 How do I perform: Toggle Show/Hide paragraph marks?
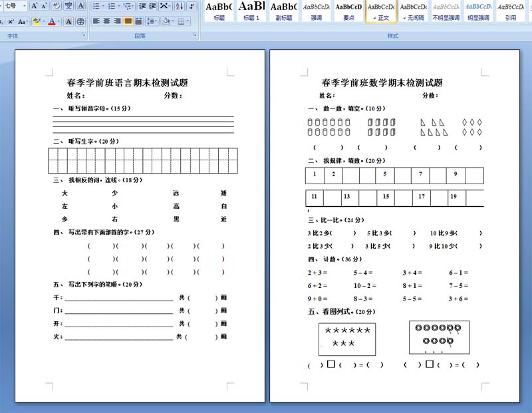[192, 6]
